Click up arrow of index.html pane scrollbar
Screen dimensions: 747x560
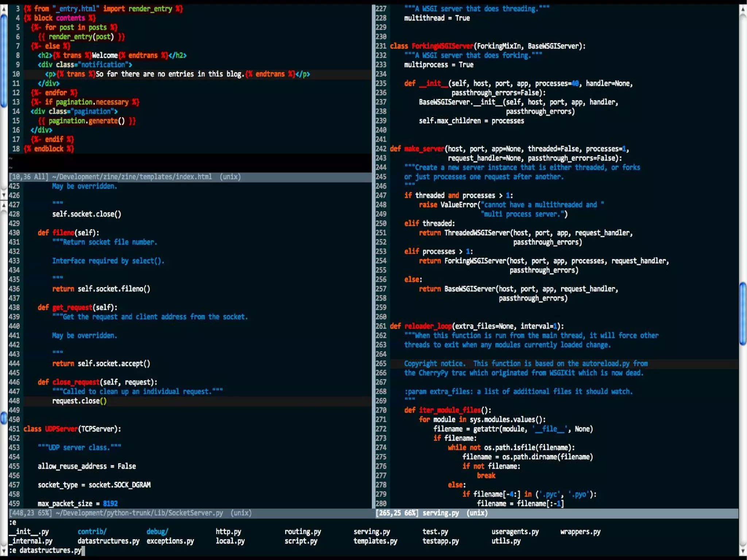click(x=4, y=9)
